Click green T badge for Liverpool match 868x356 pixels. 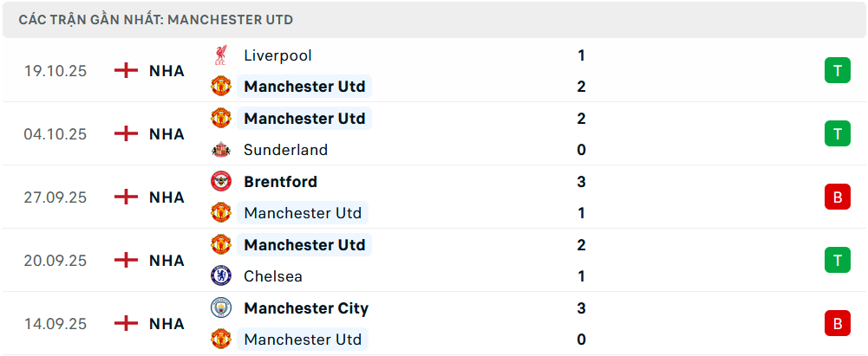837,71
